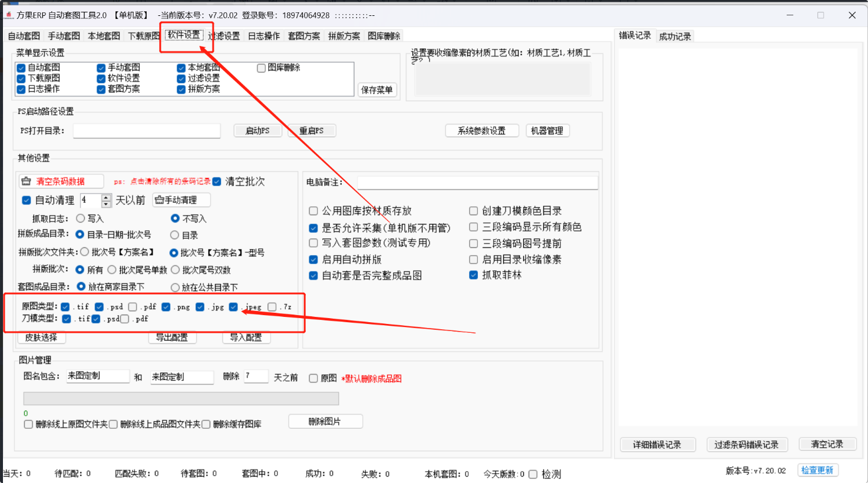Enable 创建刀模颜色目录 checkbox

coord(473,211)
